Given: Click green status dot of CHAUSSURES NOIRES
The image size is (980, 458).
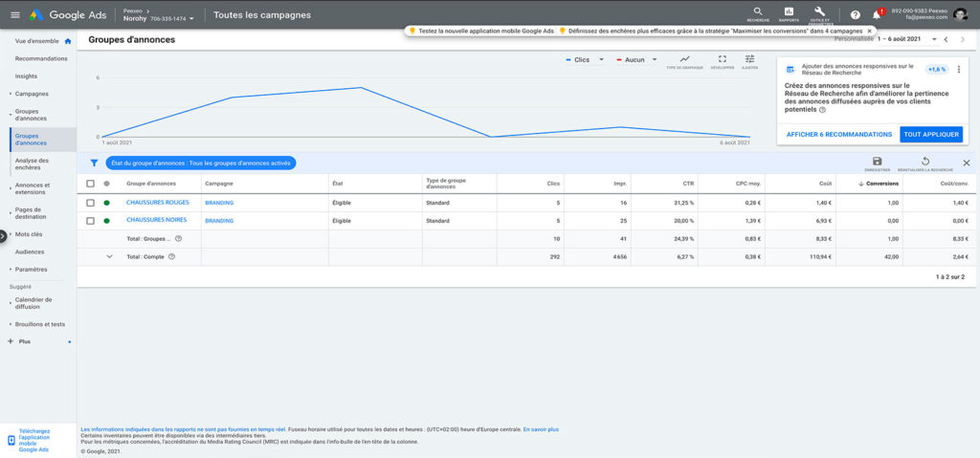Looking at the screenshot, I should pos(106,221).
